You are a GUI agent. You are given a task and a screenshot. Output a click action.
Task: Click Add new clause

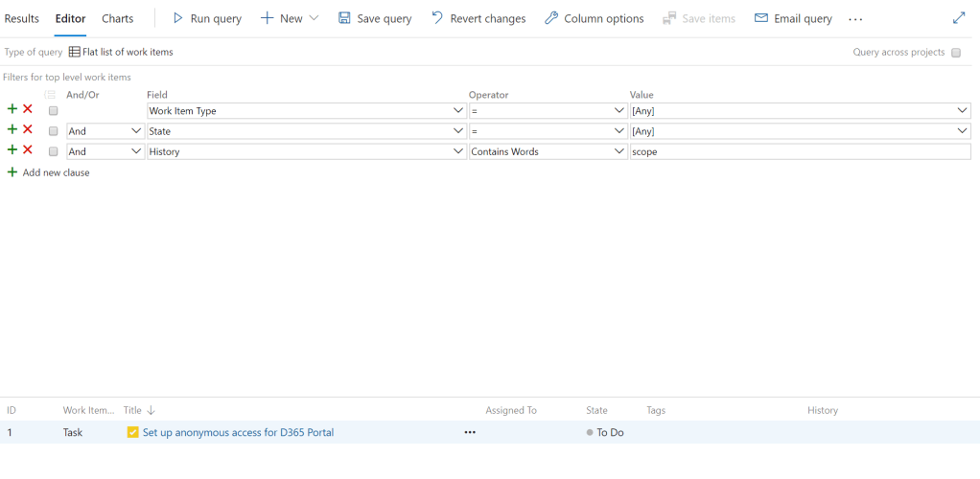56,172
